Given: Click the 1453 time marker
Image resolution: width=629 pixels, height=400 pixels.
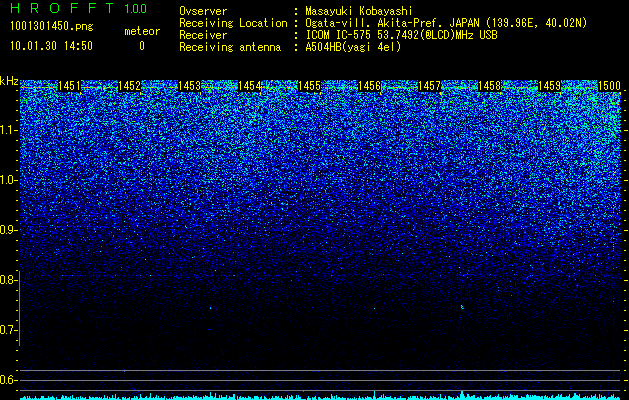Looking at the screenshot, I should pos(189,86).
